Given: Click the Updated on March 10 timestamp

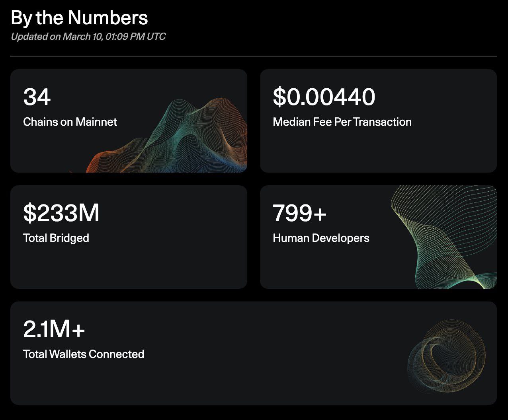Looking at the screenshot, I should (88, 37).
